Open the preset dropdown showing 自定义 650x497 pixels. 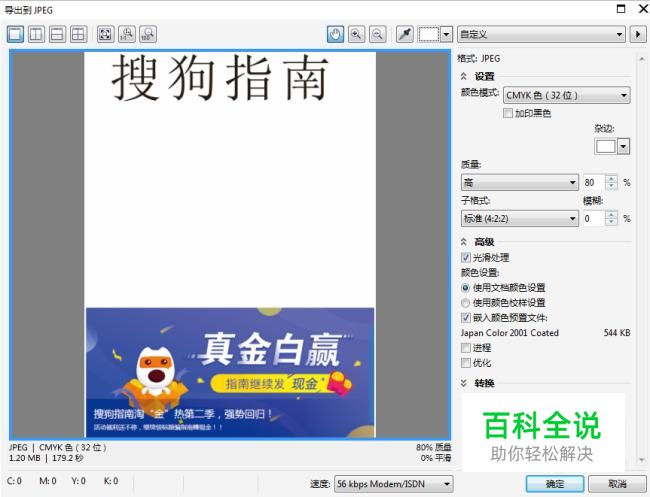(541, 34)
